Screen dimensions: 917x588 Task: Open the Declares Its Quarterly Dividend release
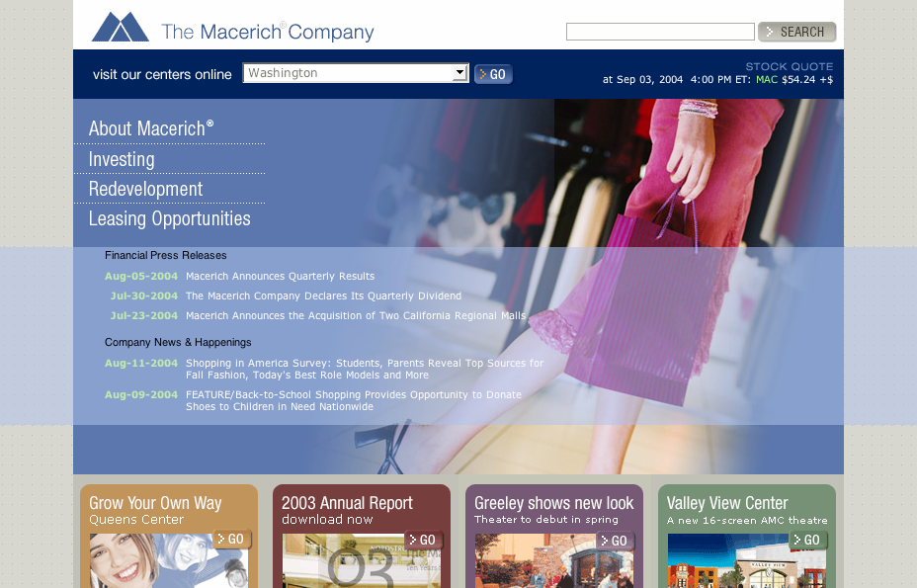(x=323, y=296)
